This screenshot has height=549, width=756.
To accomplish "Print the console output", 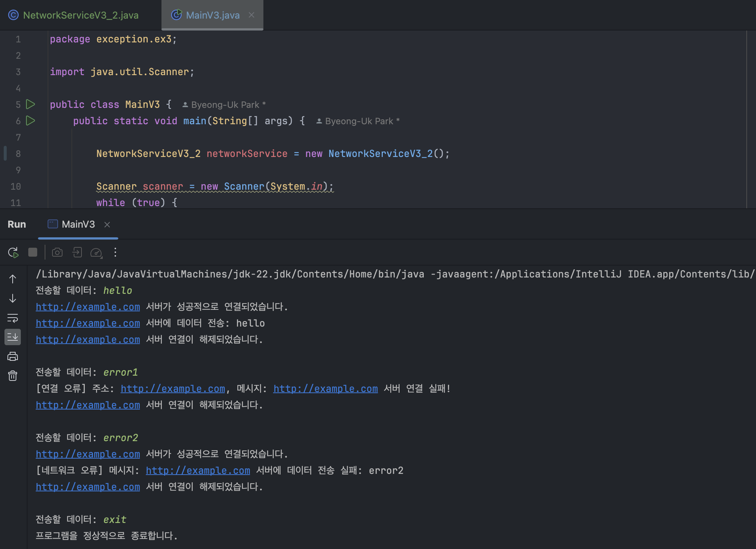I will 13,356.
